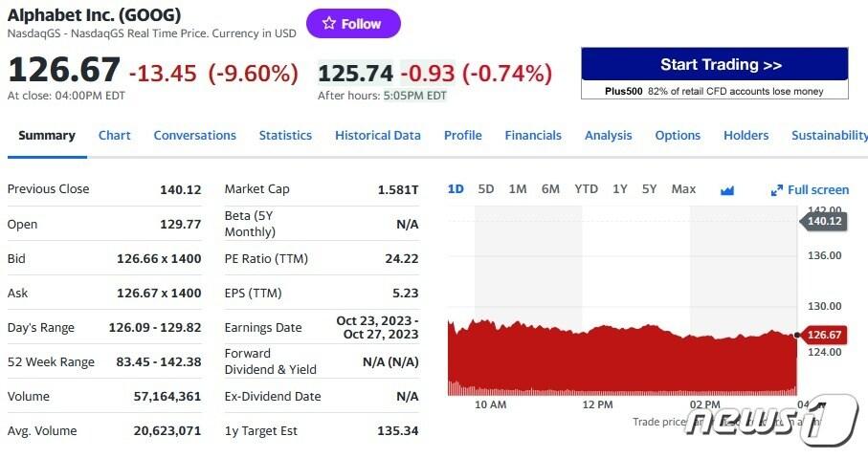Screen dimensions: 868x458
Task: Click the star icon in Follow button
Action: 329,24
